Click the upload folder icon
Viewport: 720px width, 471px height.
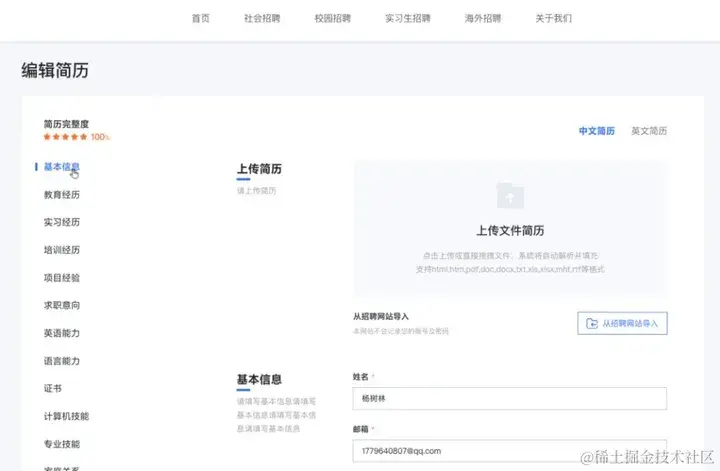point(510,196)
